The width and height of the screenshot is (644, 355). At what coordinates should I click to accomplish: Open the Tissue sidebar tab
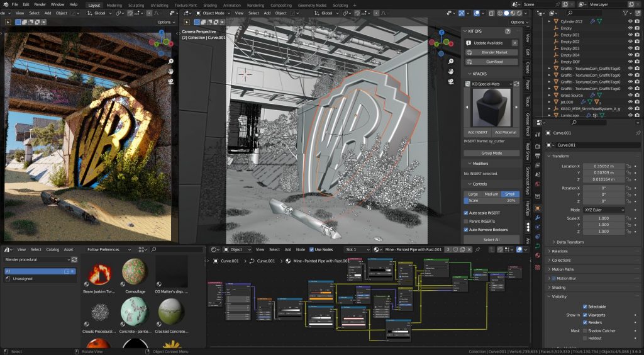coord(528,101)
